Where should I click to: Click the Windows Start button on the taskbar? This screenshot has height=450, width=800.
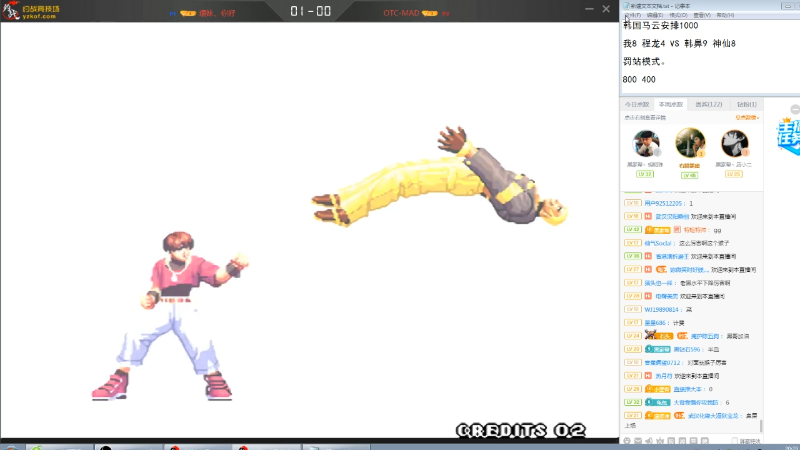11,447
